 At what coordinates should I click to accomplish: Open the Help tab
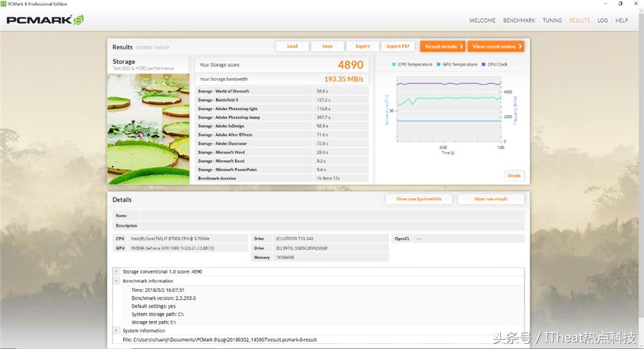[x=622, y=21]
